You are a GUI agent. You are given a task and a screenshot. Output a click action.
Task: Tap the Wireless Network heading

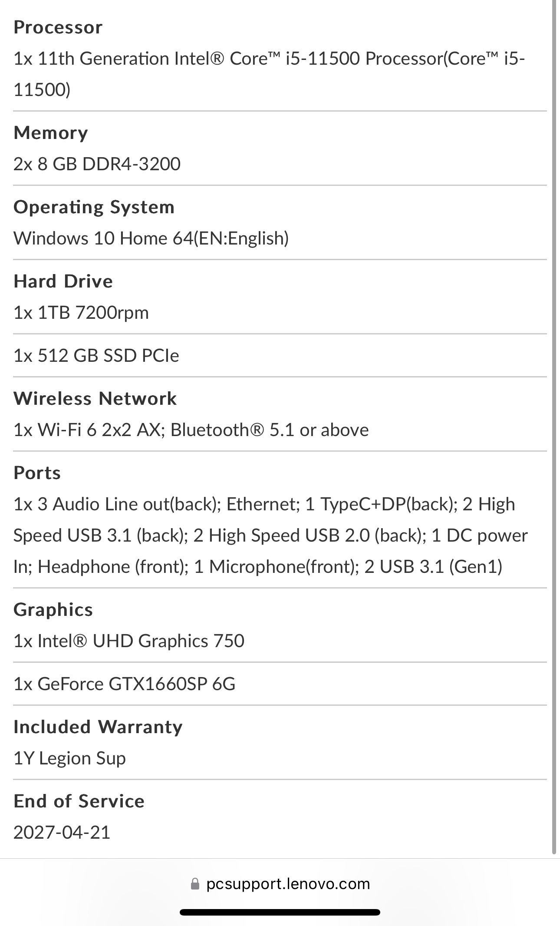click(x=95, y=399)
